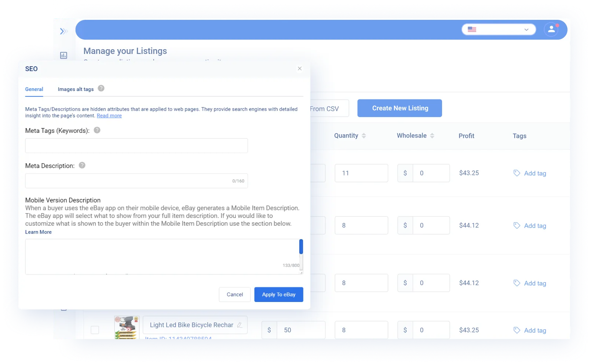The height and width of the screenshot is (364, 591).
Task: Edit quantity in Light Led Bike row
Action: (361, 330)
